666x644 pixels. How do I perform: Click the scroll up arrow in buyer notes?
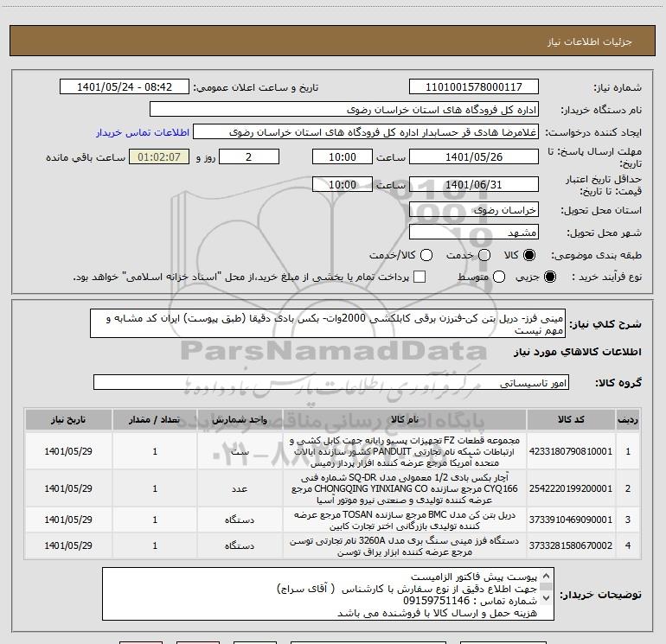[x=547, y=576]
